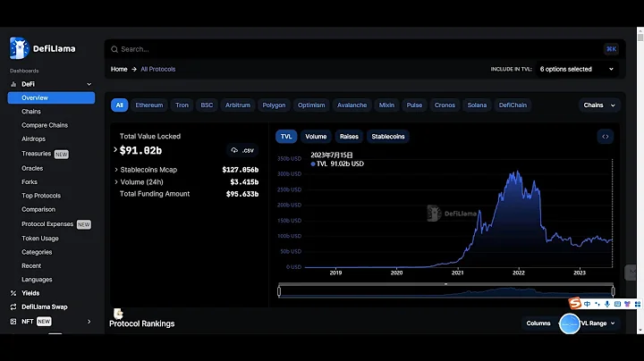Open the Oracles page
This screenshot has height=361, width=644.
click(x=32, y=169)
